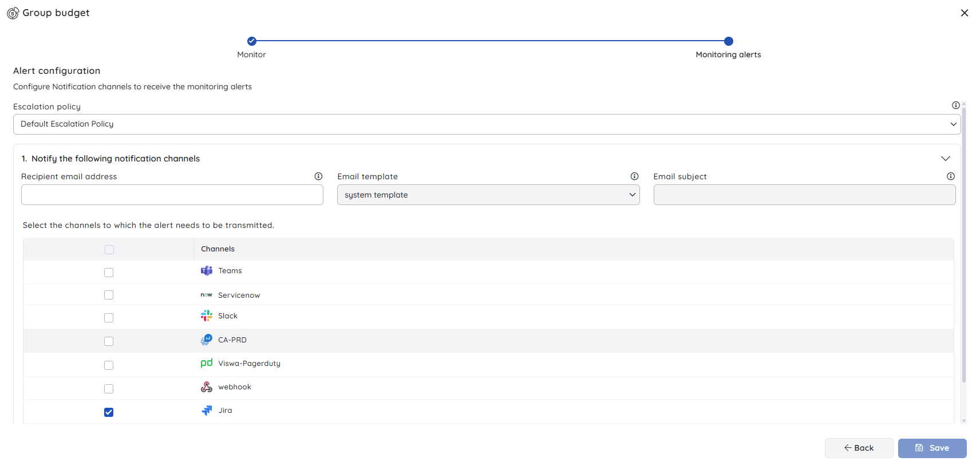980x465 pixels.
Task: Toggle the select-all channels checkbox
Action: [x=109, y=250]
